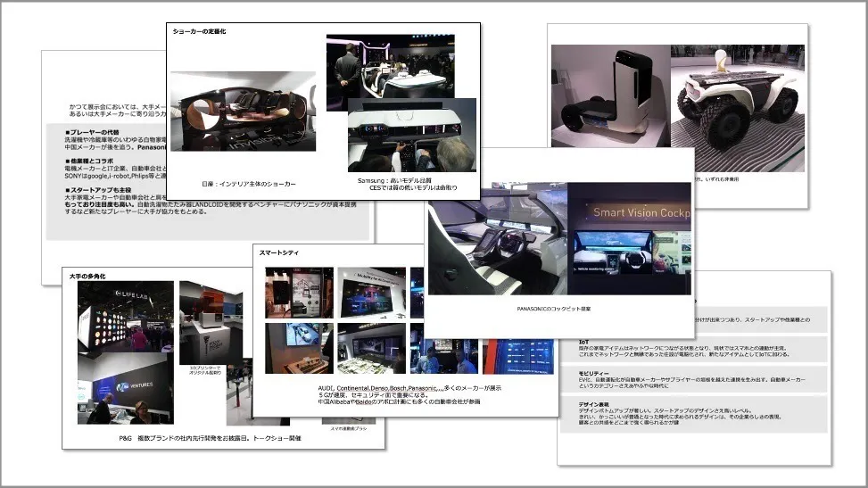Image resolution: width=868 pixels, height=488 pixels.
Task: Select the IoT section heading
Action: point(584,341)
